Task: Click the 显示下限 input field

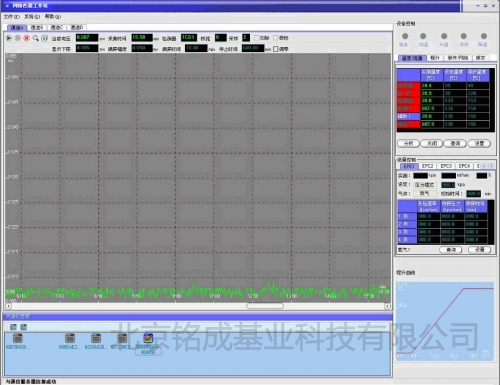Action: (x=87, y=48)
